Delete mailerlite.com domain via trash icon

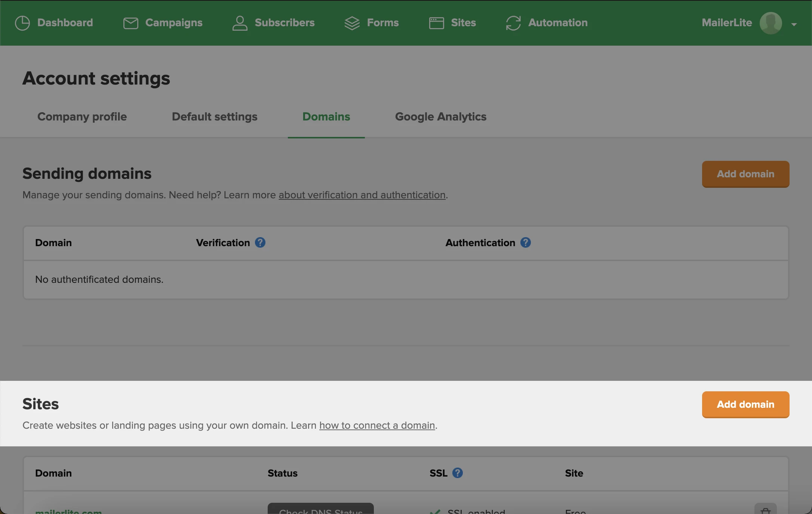pos(765,510)
